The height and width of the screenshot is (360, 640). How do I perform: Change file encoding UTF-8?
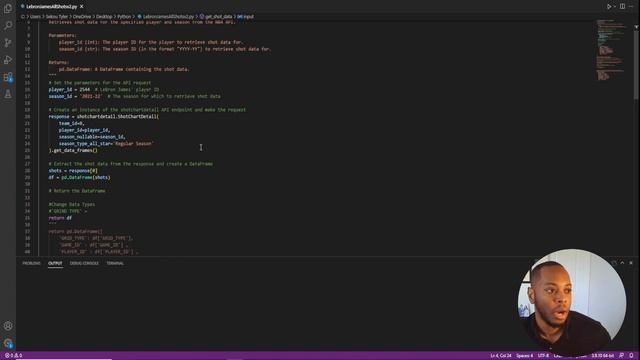pos(543,356)
